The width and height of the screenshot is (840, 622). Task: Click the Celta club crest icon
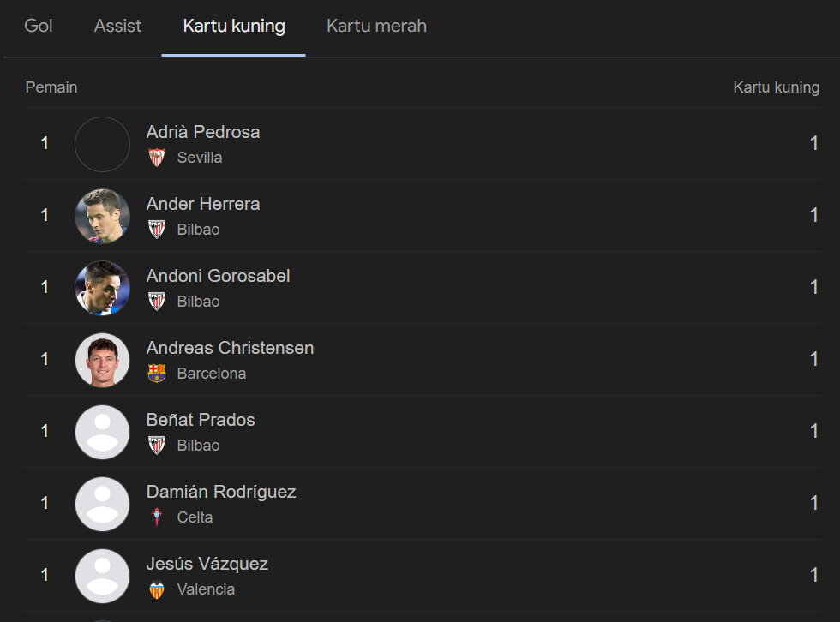156,517
